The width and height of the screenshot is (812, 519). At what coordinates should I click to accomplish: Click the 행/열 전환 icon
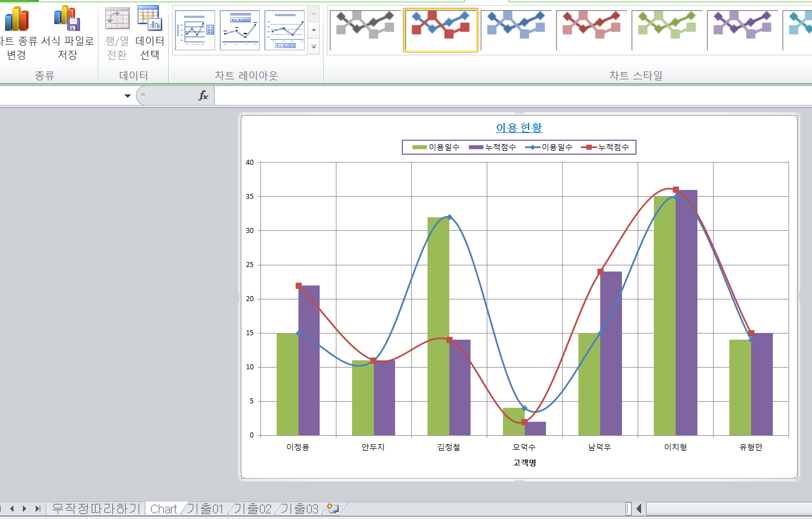(117, 20)
